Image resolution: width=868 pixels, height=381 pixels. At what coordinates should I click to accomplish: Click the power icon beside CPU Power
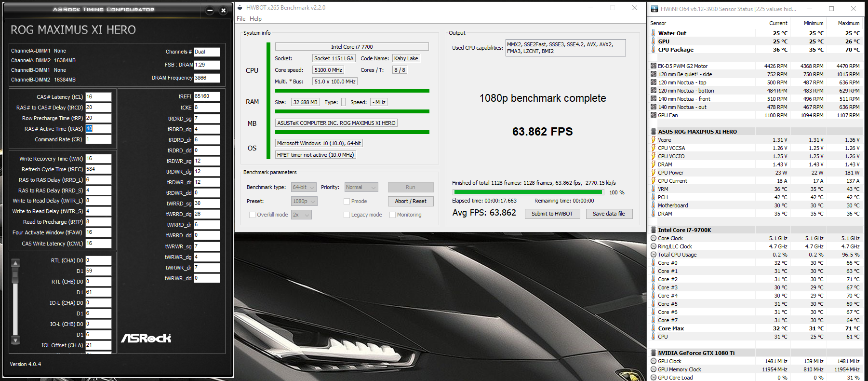[x=654, y=172]
